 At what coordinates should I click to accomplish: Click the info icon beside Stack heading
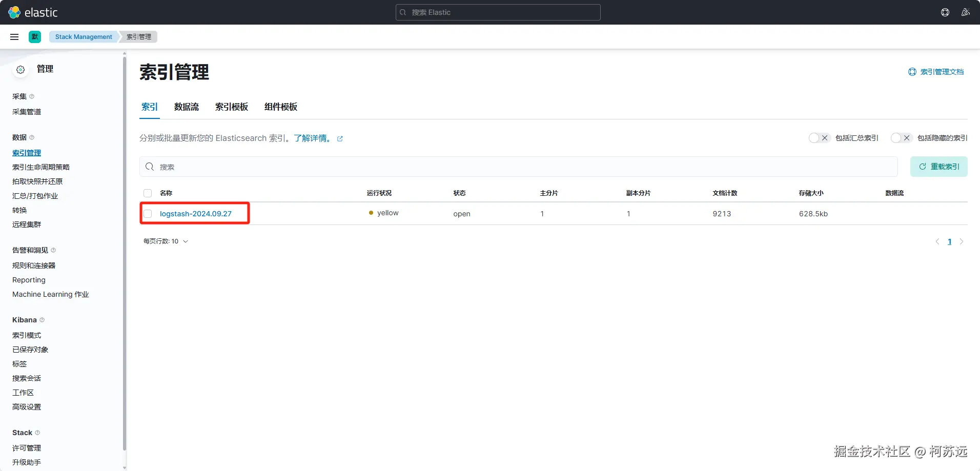click(37, 433)
